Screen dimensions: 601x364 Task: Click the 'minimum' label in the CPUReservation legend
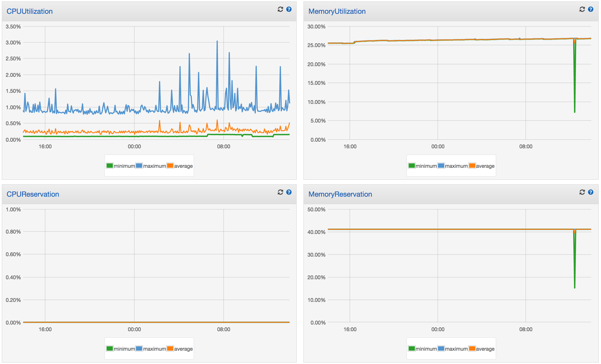124,349
